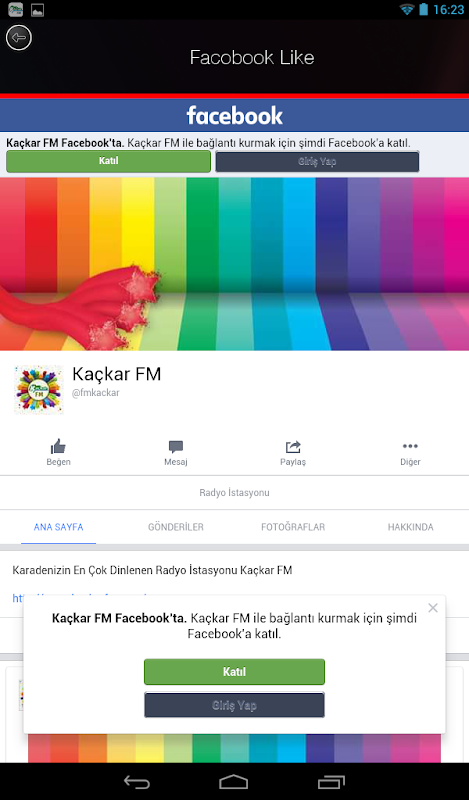
Task: Click the Katıl button in the popup
Action: point(234,671)
